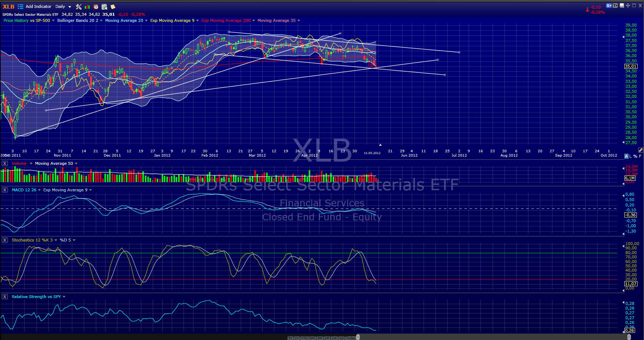Click the 39,00 price axis label
Screen dimensions: 644x340
pyautogui.click(x=631, y=25)
